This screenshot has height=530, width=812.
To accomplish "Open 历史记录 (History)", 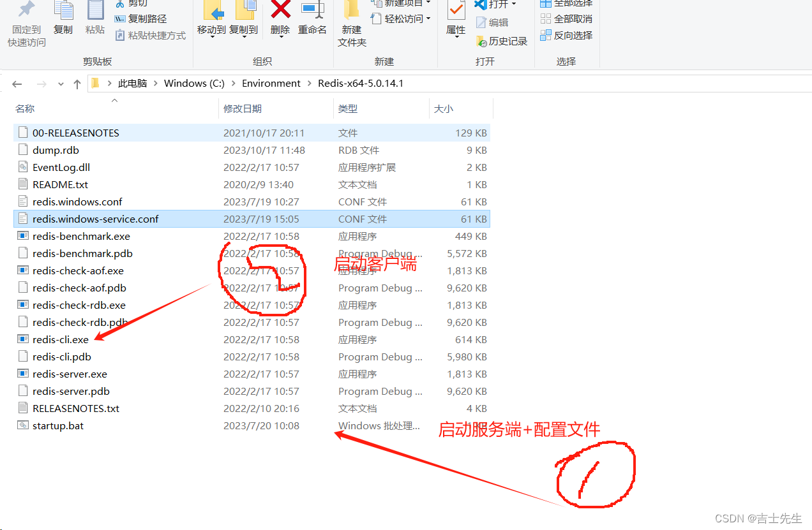I will pyautogui.click(x=502, y=41).
